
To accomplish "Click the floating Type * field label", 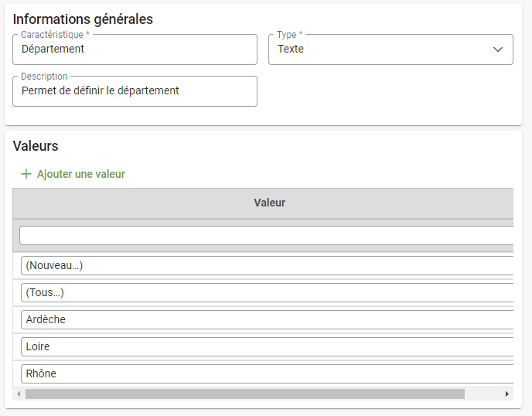I will (x=289, y=35).
